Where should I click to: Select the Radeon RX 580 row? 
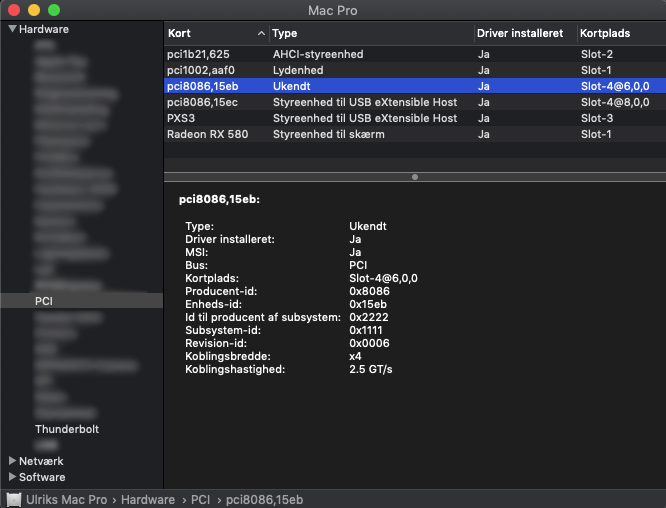click(415, 134)
